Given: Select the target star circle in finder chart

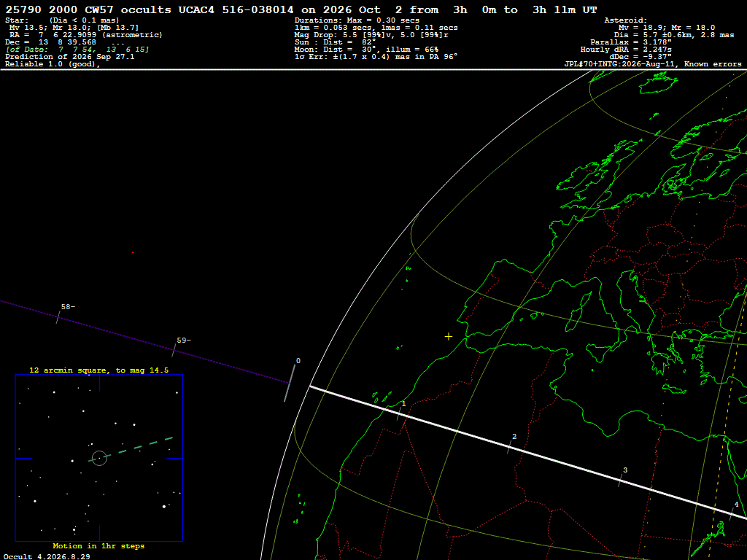Looking at the screenshot, I should point(99,458).
